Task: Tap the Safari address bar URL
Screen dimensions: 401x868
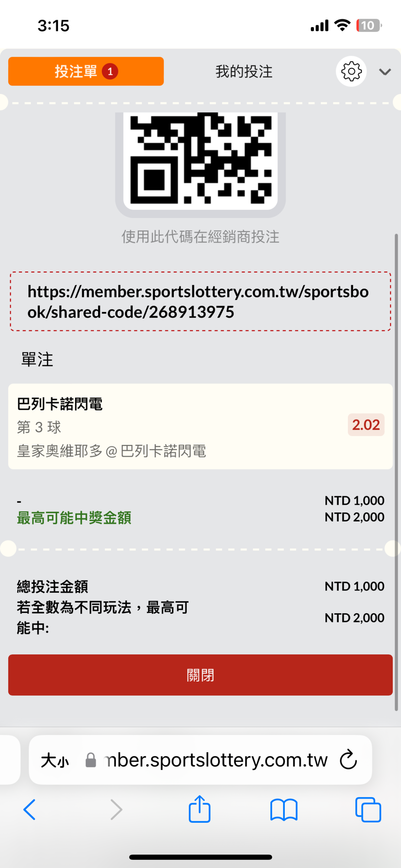Action: pyautogui.click(x=215, y=760)
